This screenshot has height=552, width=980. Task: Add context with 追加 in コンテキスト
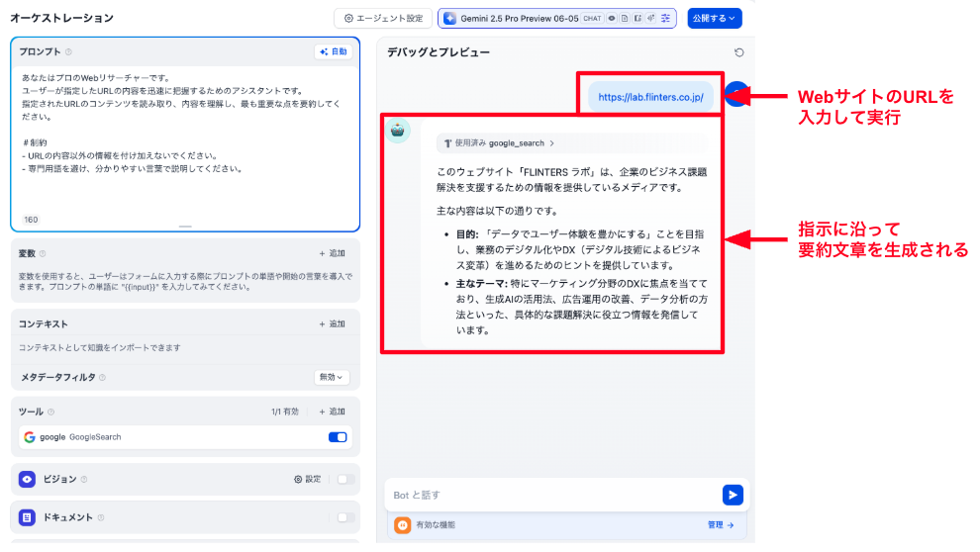pos(332,324)
